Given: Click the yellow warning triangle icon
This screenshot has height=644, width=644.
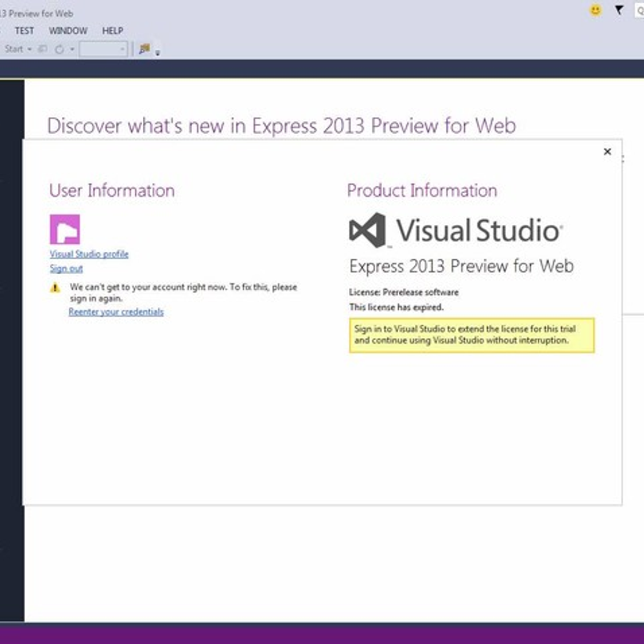Looking at the screenshot, I should pyautogui.click(x=55, y=288).
